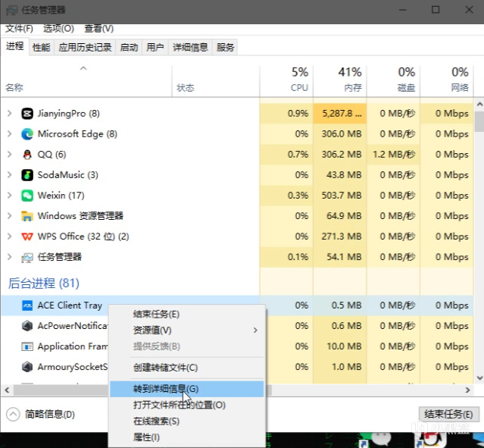Click the 任务管理器 row icon

click(x=27, y=257)
